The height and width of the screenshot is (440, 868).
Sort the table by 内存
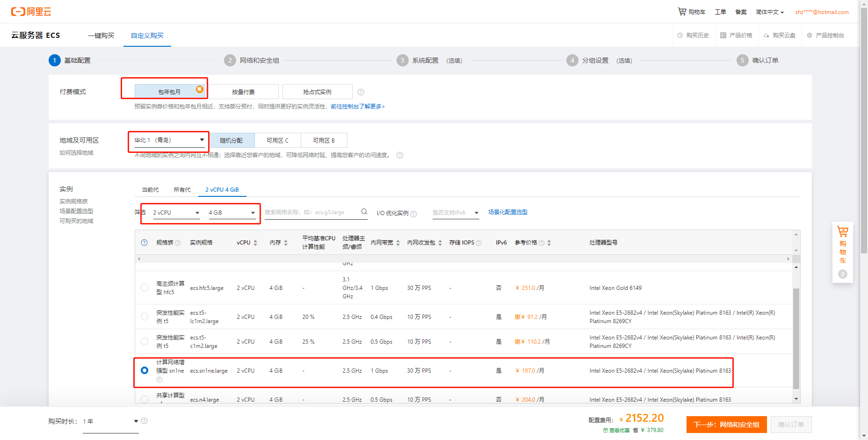(286, 243)
